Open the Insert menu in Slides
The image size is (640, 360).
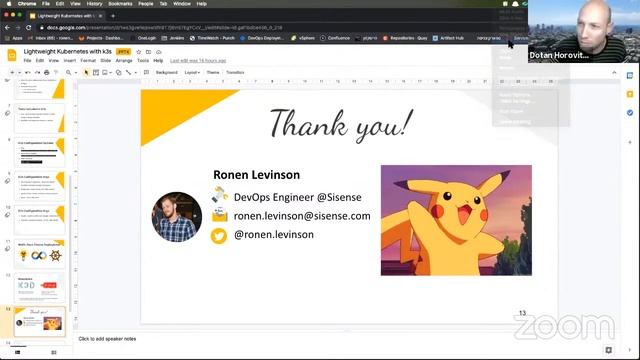coord(70,60)
